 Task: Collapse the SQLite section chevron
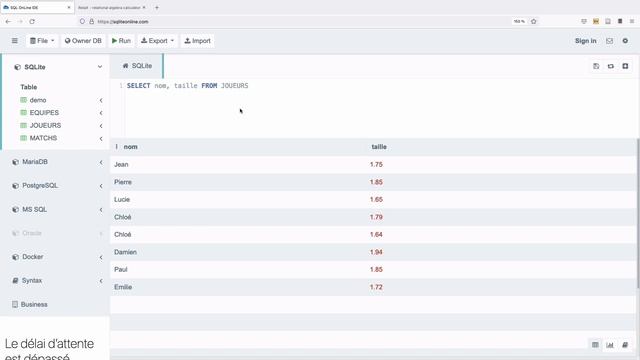[x=100, y=67]
